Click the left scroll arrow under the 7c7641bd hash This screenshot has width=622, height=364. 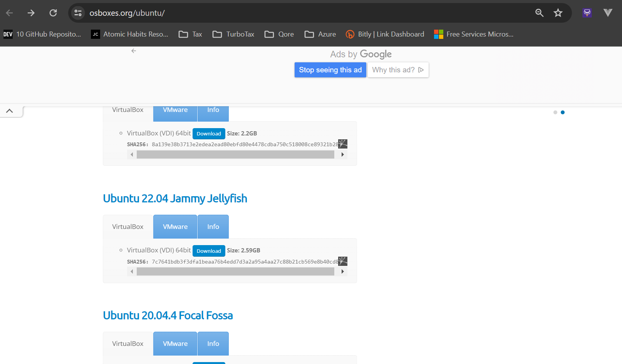(x=132, y=272)
